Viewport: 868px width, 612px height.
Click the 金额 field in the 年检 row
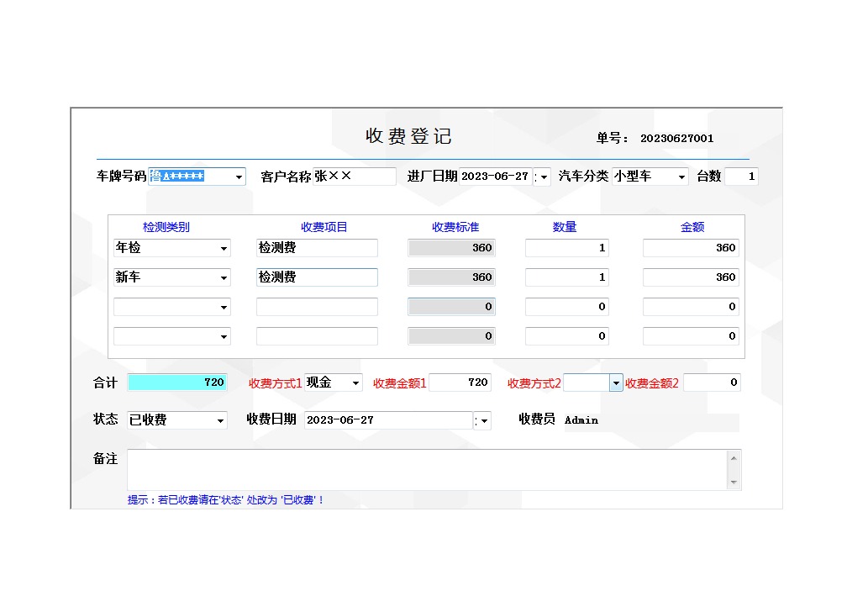pos(691,247)
